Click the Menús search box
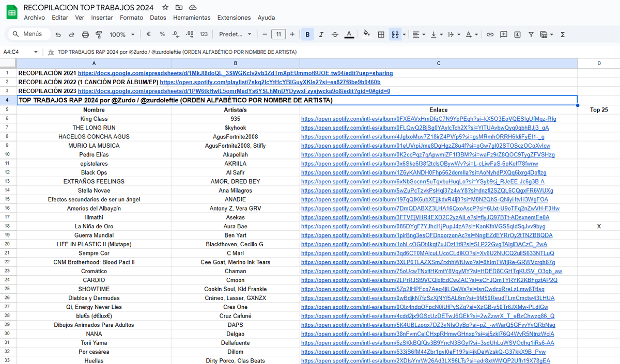The image size is (620, 364). coord(28,34)
